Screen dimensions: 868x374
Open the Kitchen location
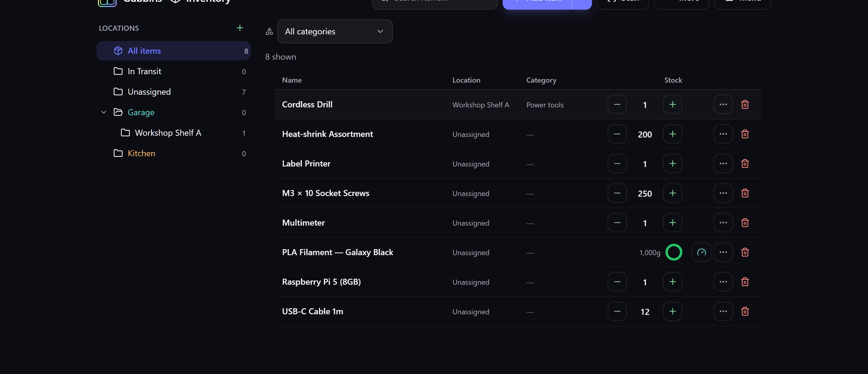pyautogui.click(x=173, y=154)
